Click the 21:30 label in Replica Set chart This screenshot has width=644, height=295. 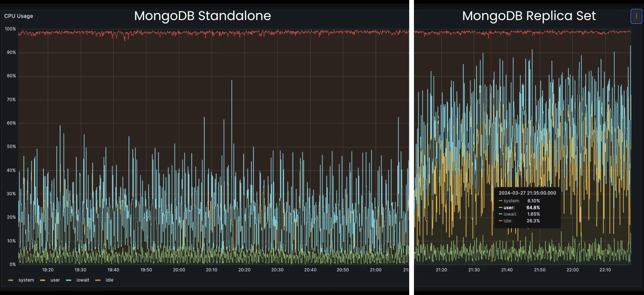474,270
